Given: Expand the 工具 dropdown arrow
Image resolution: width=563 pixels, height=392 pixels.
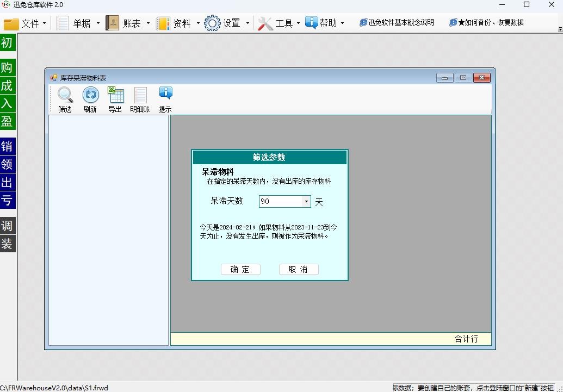Looking at the screenshot, I should (x=298, y=23).
